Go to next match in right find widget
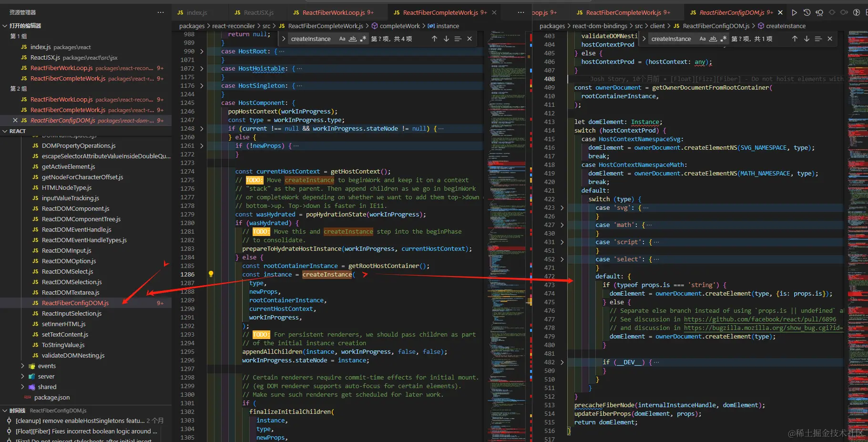 807,39
